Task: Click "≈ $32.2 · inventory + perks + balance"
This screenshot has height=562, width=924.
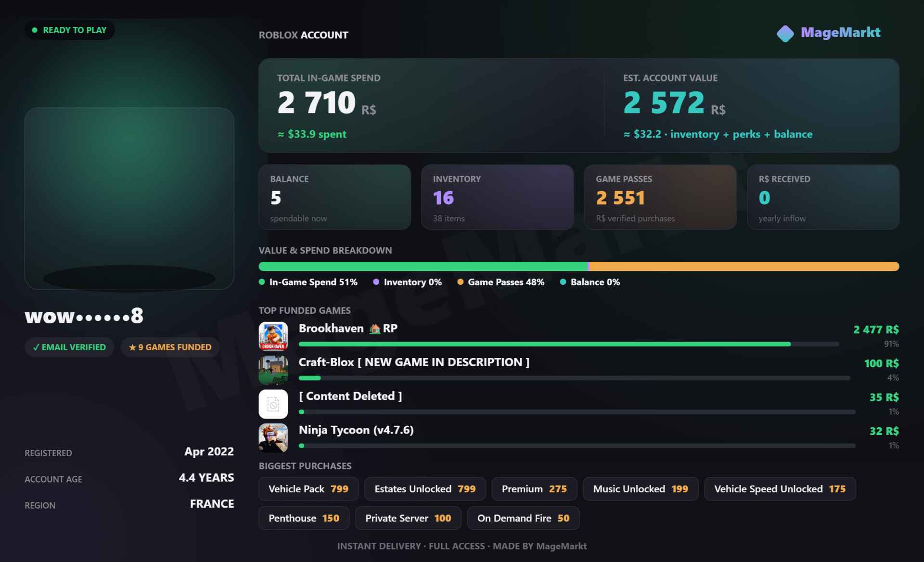Action: pyautogui.click(x=718, y=134)
